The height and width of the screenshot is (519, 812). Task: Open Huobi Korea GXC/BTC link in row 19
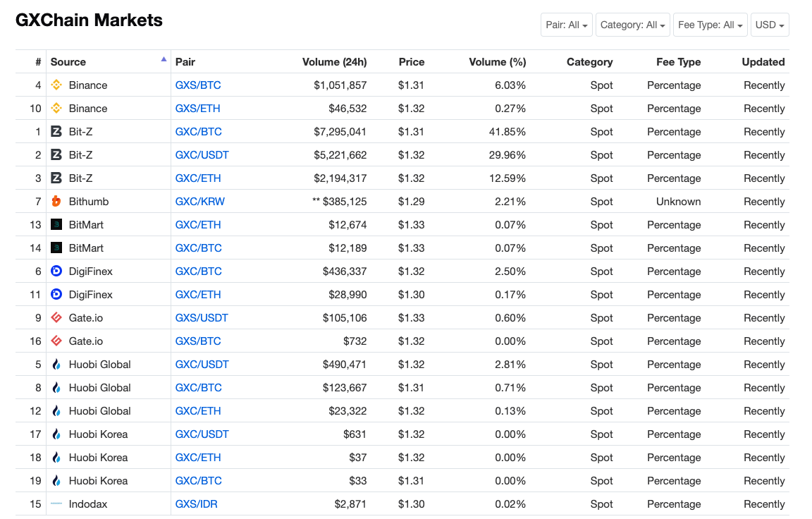click(x=198, y=481)
